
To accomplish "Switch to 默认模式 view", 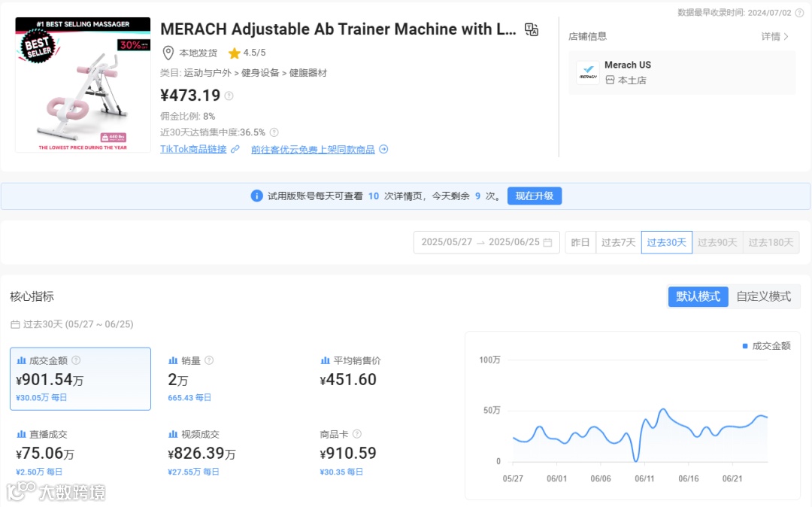I will pos(698,296).
